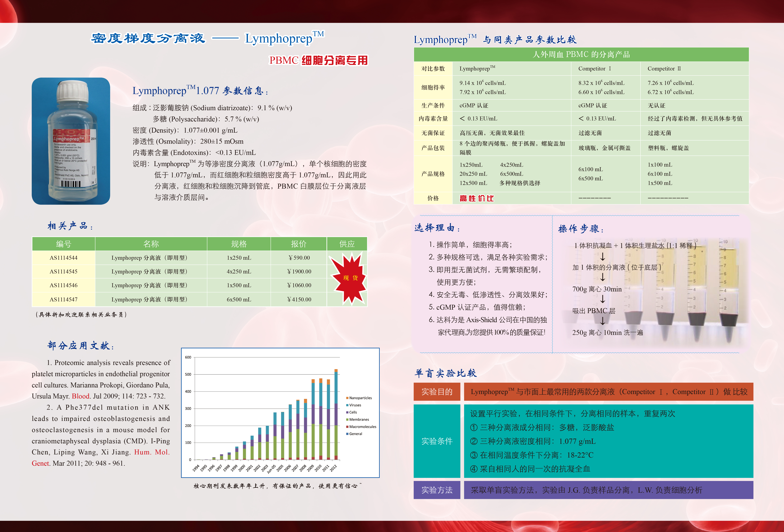Click the red starburst 现货 badge

coord(350,278)
